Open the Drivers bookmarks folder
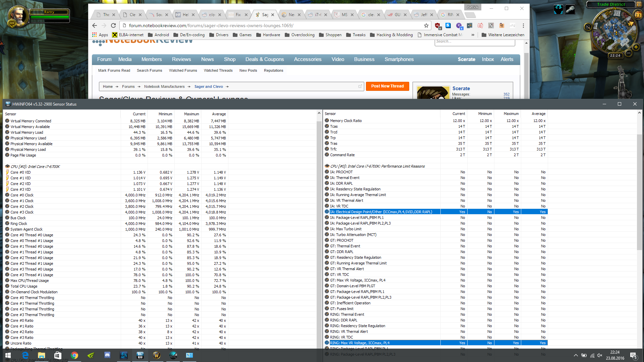The width and height of the screenshot is (644, 362). coord(219,35)
